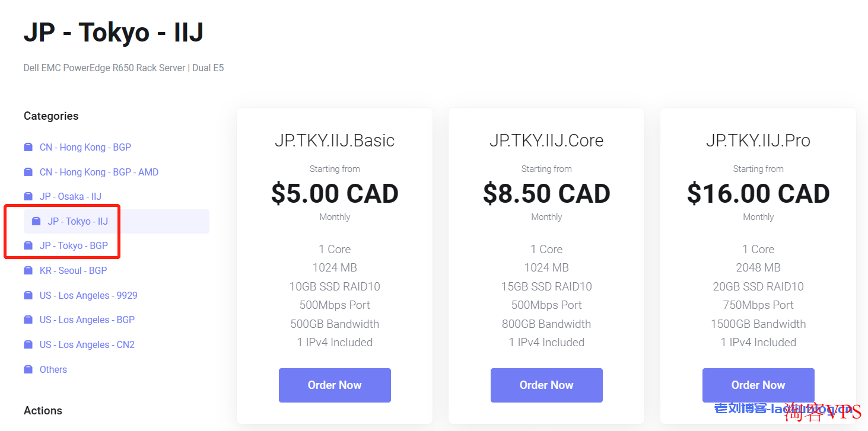Click the JP.TKY.IIJ.Pro plan title
868x431 pixels.
[x=758, y=141]
